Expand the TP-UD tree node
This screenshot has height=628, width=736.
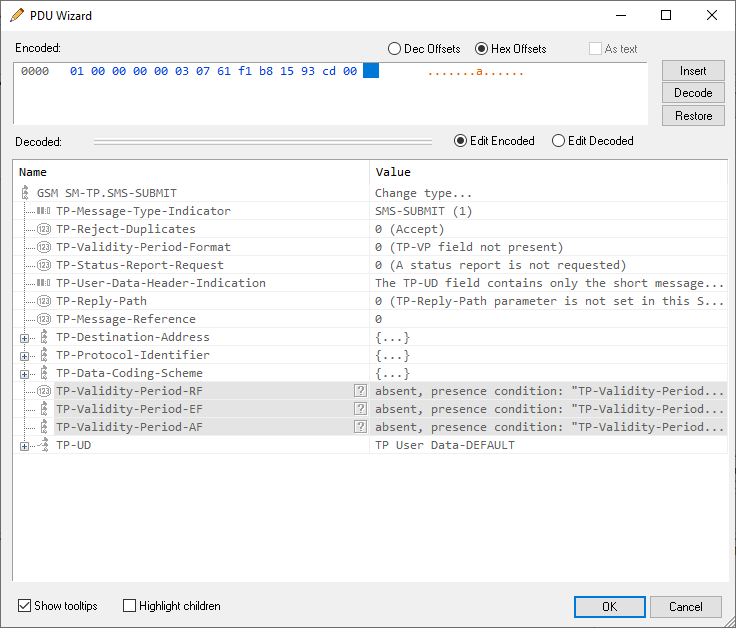click(x=24, y=446)
